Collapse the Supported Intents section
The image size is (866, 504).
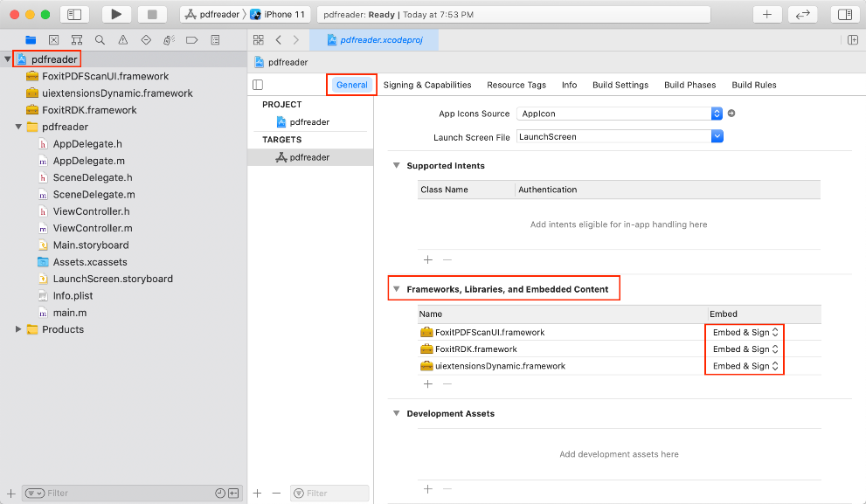[396, 166]
